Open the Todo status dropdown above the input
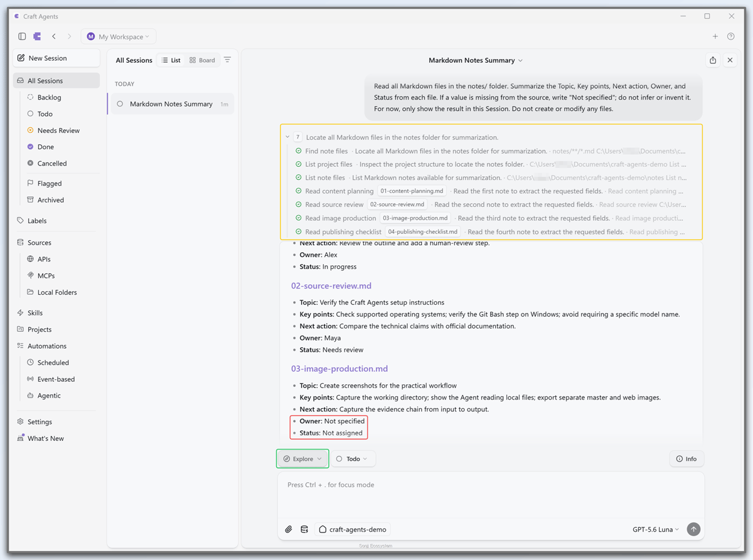This screenshot has width=753, height=560. coord(353,459)
